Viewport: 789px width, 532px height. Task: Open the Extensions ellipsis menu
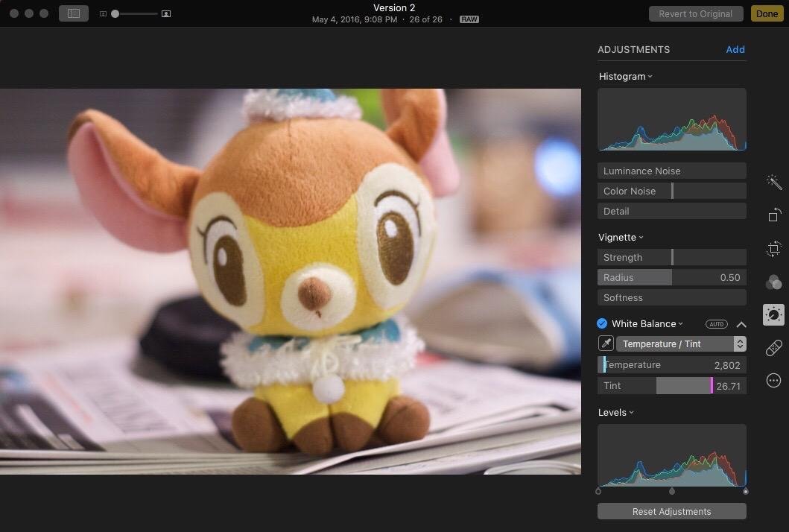(x=774, y=381)
